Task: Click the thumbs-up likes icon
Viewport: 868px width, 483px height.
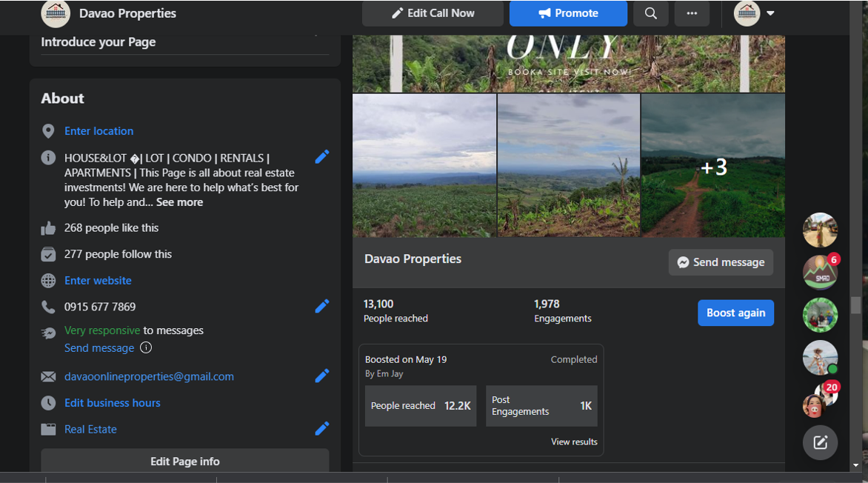Action: [48, 228]
